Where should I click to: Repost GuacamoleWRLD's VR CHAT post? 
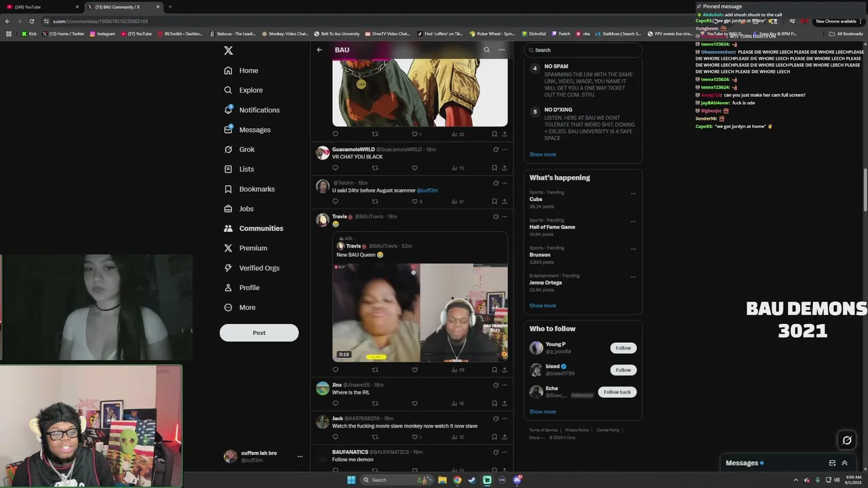375,168
